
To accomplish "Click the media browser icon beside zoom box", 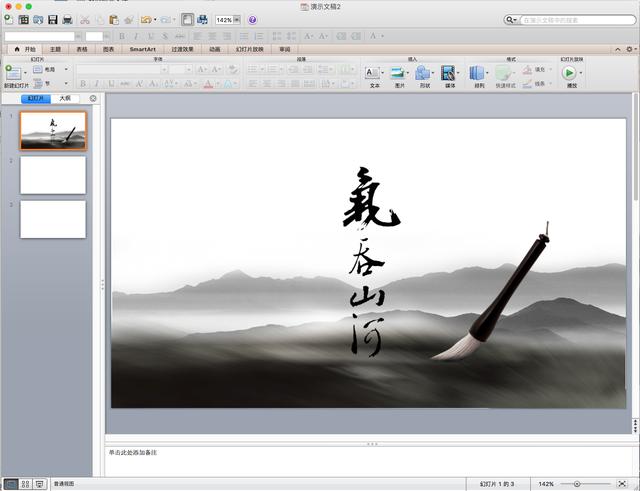I will point(202,20).
